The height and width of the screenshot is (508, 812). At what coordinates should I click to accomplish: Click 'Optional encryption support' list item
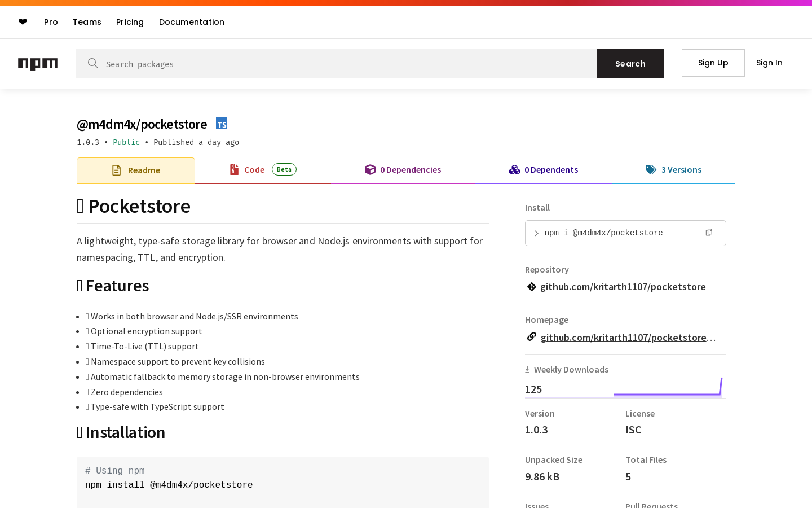(144, 331)
